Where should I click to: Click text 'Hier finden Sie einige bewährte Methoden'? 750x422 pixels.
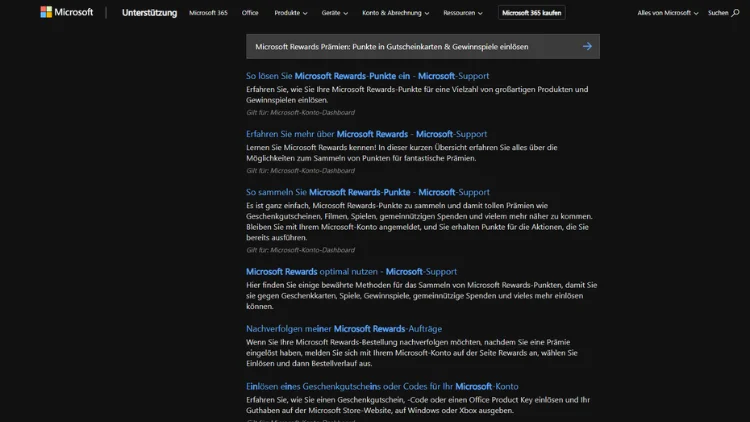pyautogui.click(x=318, y=285)
